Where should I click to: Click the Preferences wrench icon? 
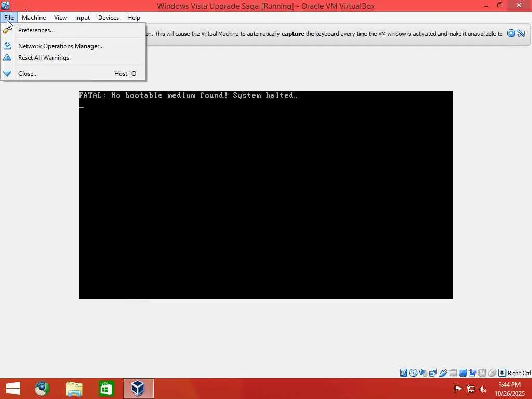(x=7, y=30)
